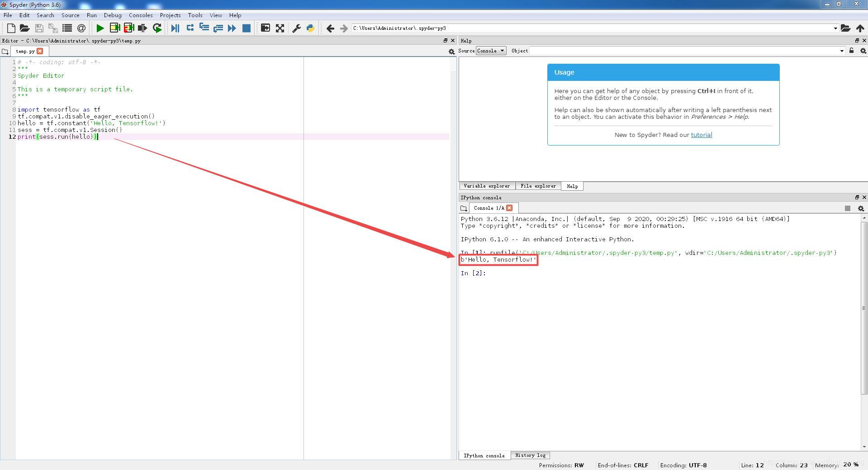
Task: Open the file list (lines) icon
Action: tap(67, 28)
